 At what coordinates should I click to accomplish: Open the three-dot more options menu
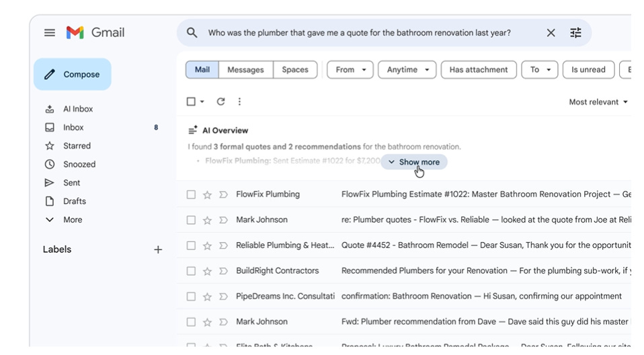click(x=239, y=102)
